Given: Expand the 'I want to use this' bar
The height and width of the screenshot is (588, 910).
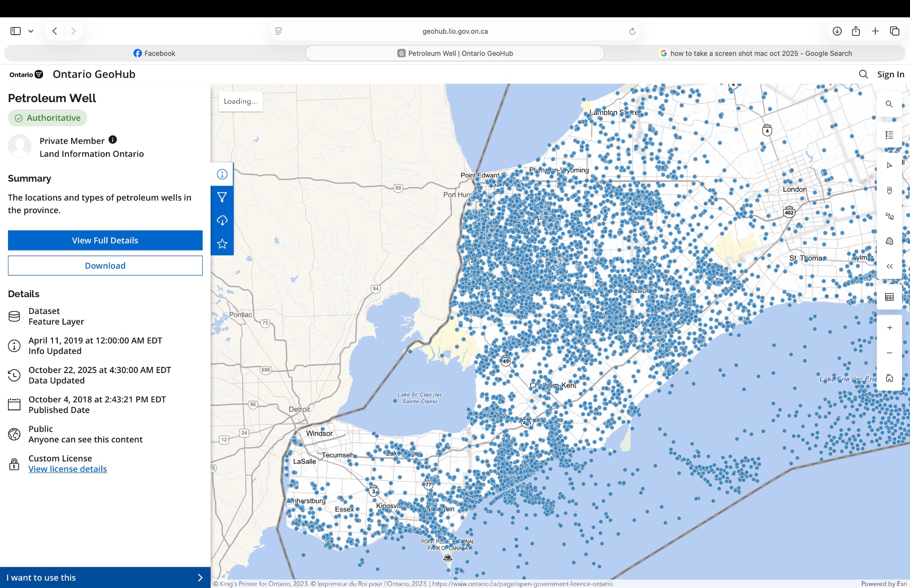Looking at the screenshot, I should point(105,577).
